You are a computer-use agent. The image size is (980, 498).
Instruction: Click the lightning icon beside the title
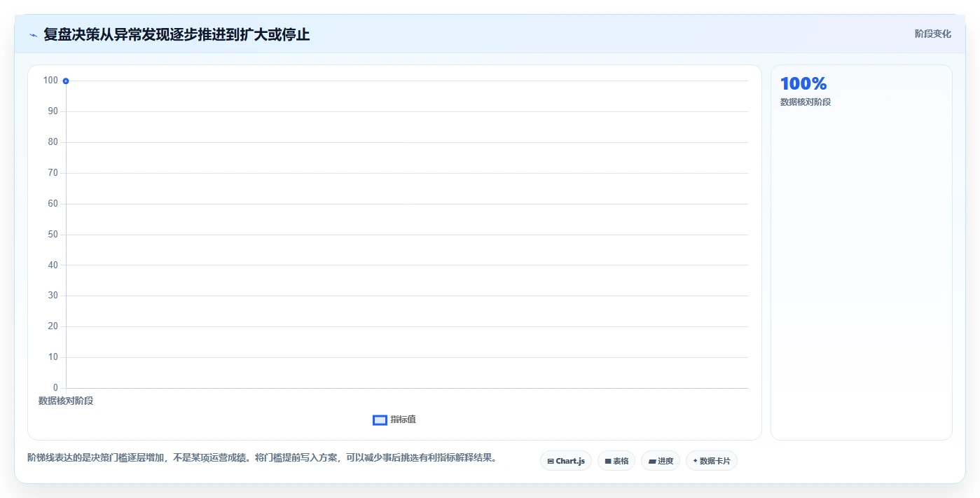pyautogui.click(x=33, y=35)
